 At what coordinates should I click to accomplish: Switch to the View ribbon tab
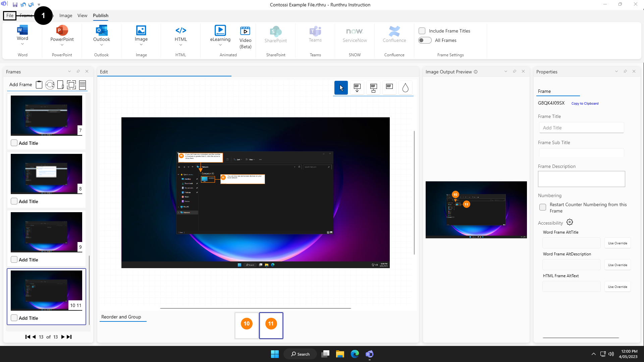pyautogui.click(x=82, y=15)
